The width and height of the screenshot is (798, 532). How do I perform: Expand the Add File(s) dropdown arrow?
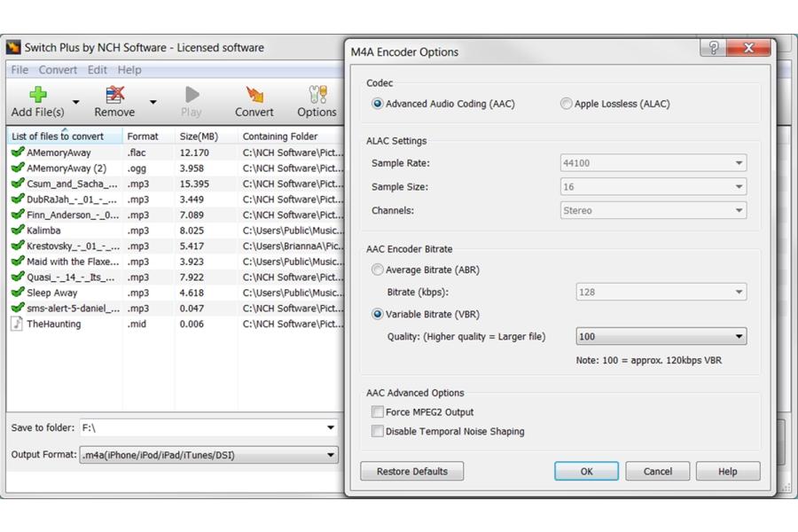76,102
